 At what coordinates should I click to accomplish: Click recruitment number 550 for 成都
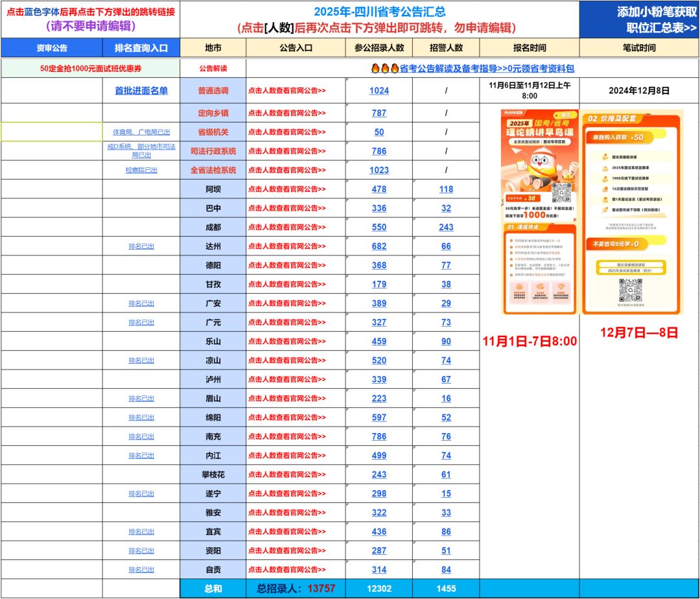point(379,228)
